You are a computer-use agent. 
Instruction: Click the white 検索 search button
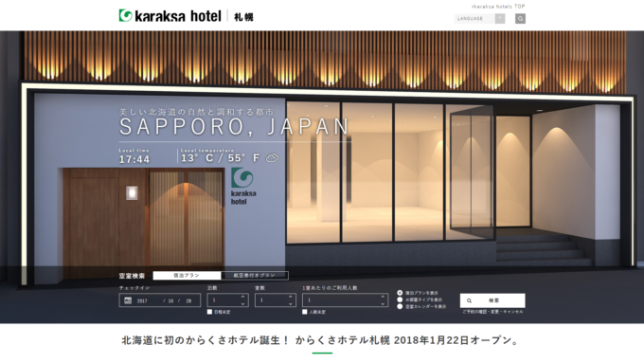[x=492, y=300]
